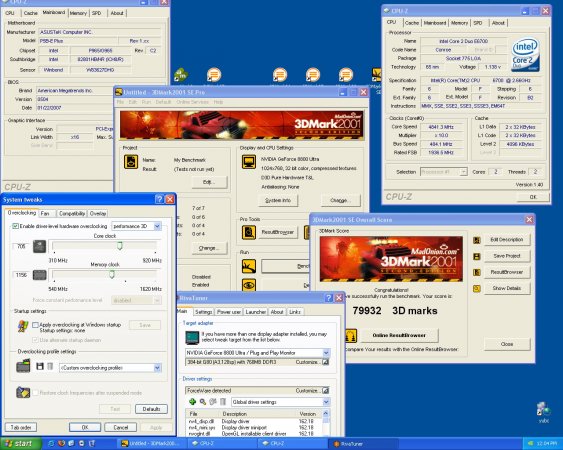Open Settings tab in RivaTuner
This screenshot has width=563, height=450.
pos(204,312)
